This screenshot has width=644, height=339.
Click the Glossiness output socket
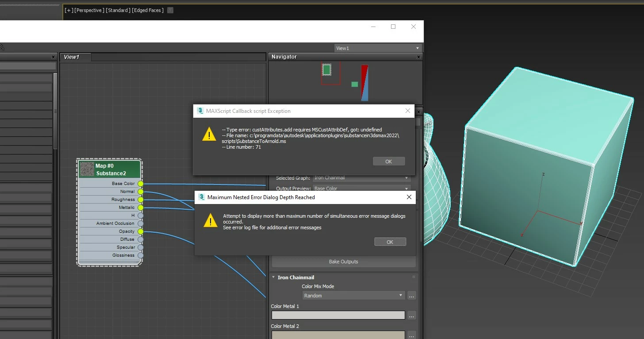tap(140, 255)
